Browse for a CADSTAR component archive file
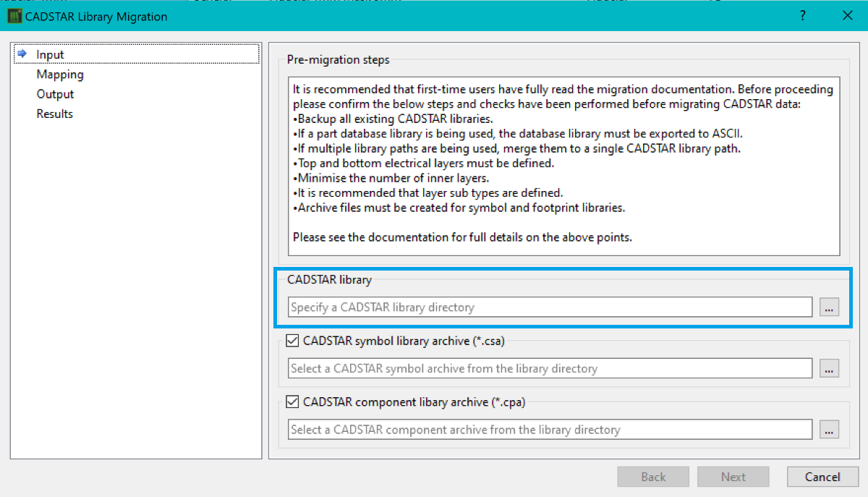This screenshot has height=497, width=868. pyautogui.click(x=829, y=430)
